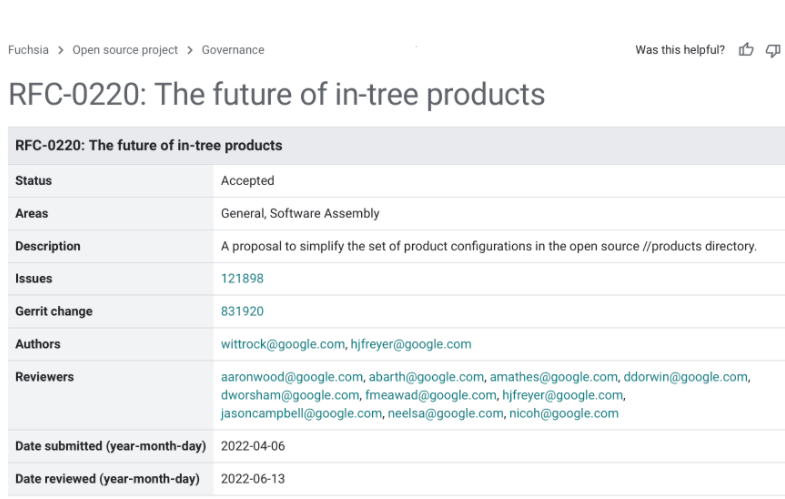The image size is (785, 499).
Task: Go to the Governance breadcrumb
Action: 233,50
